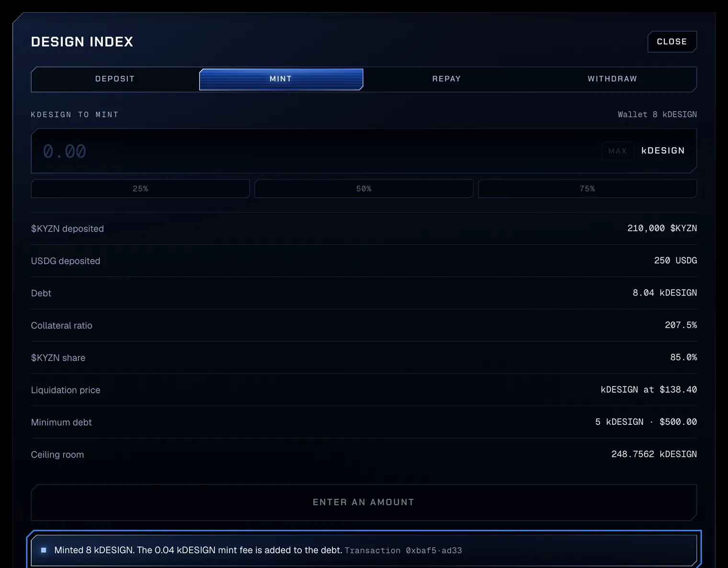Click the DESIGN INDEX title
Screen dimensions: 728x568
coord(82,42)
